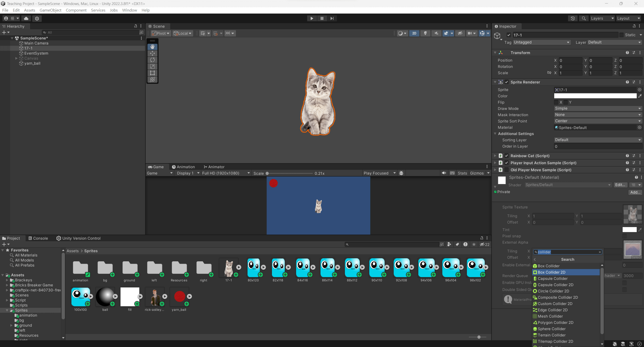
Task: Click the Sprite Renderer Color swatch
Action: 595,96
